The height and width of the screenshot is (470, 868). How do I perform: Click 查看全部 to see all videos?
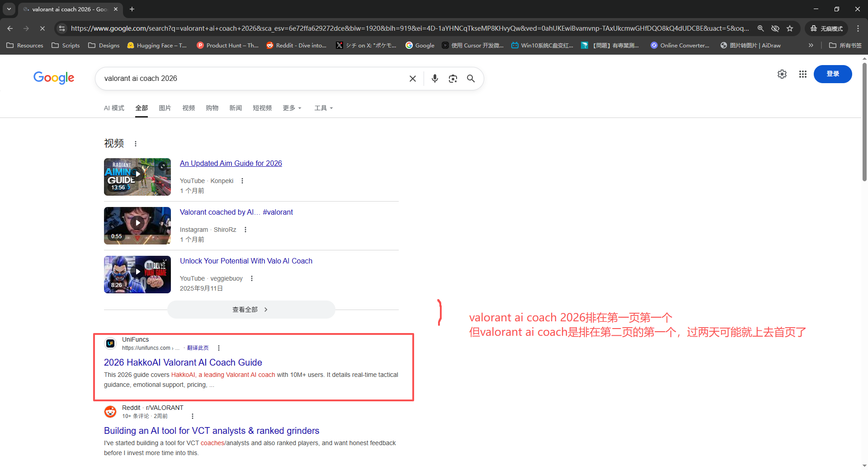click(x=251, y=309)
